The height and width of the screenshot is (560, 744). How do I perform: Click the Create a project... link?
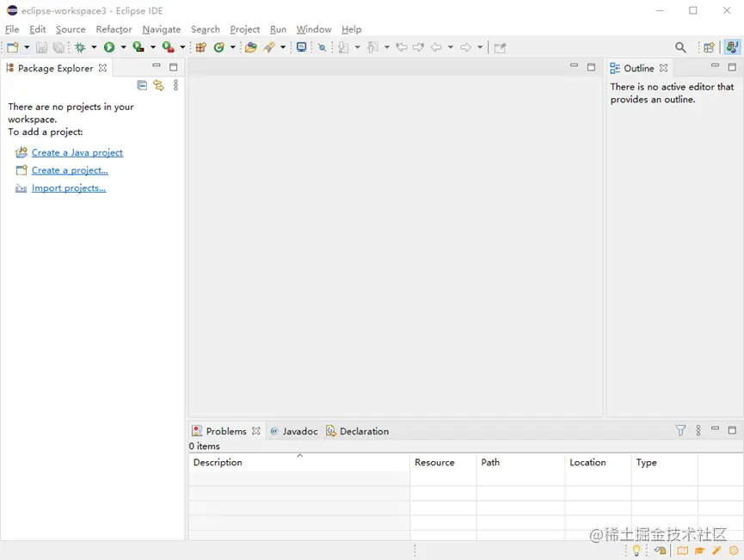coord(70,170)
